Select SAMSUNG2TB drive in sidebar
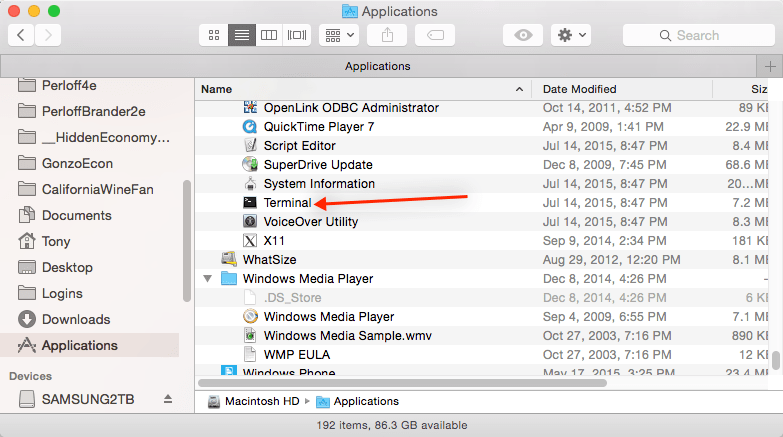This screenshot has height=437, width=783. point(88,399)
